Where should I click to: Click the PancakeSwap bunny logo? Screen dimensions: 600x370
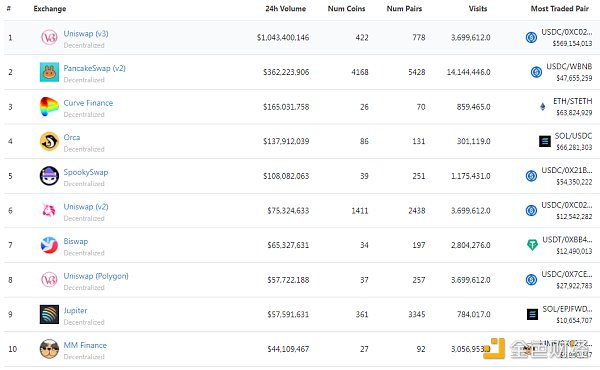(49, 72)
